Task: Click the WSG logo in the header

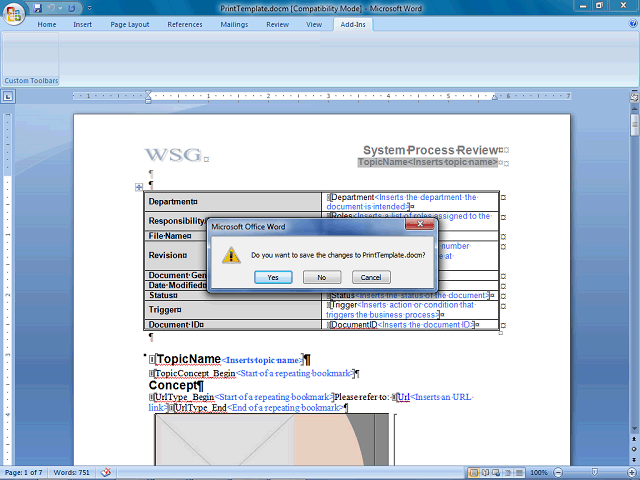Action: pos(173,155)
